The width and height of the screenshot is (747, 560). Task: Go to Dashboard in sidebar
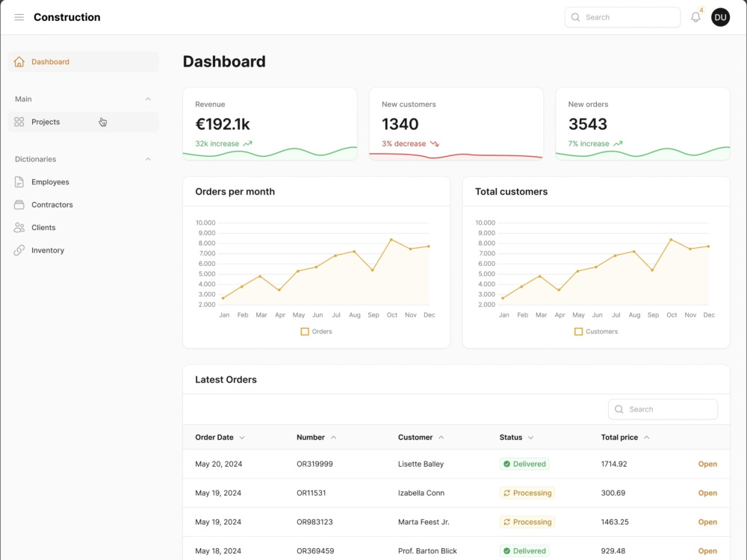click(x=84, y=62)
